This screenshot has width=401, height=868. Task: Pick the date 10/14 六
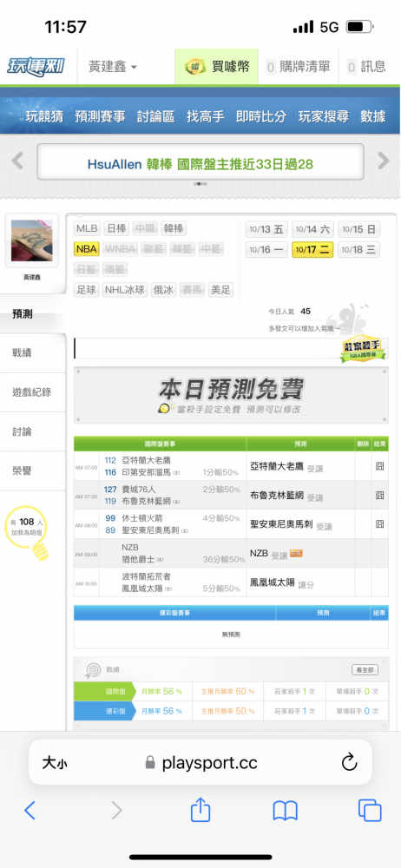[x=313, y=229]
